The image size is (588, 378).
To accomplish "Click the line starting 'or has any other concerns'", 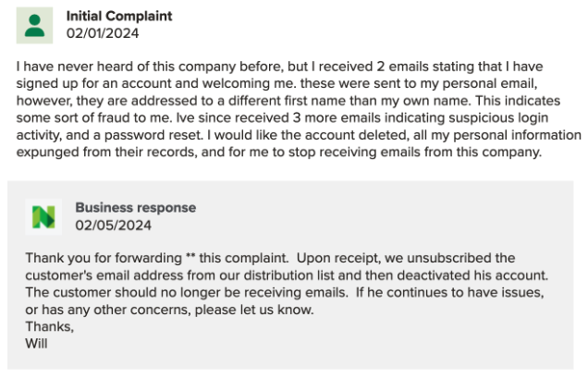I will 170,310.
